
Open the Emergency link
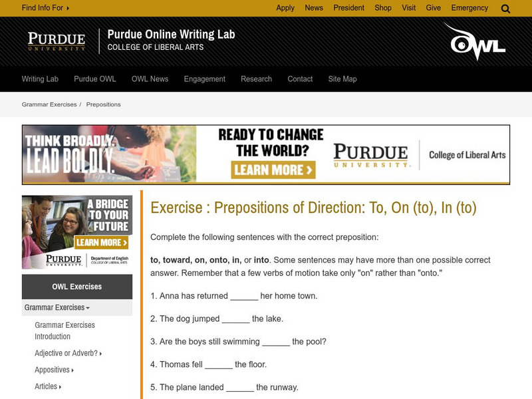pos(469,8)
